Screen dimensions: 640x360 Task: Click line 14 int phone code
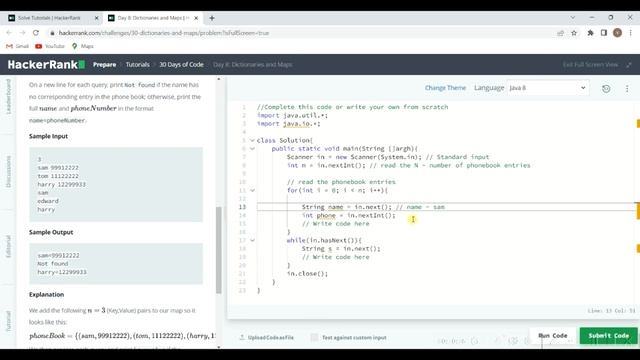[349, 216]
